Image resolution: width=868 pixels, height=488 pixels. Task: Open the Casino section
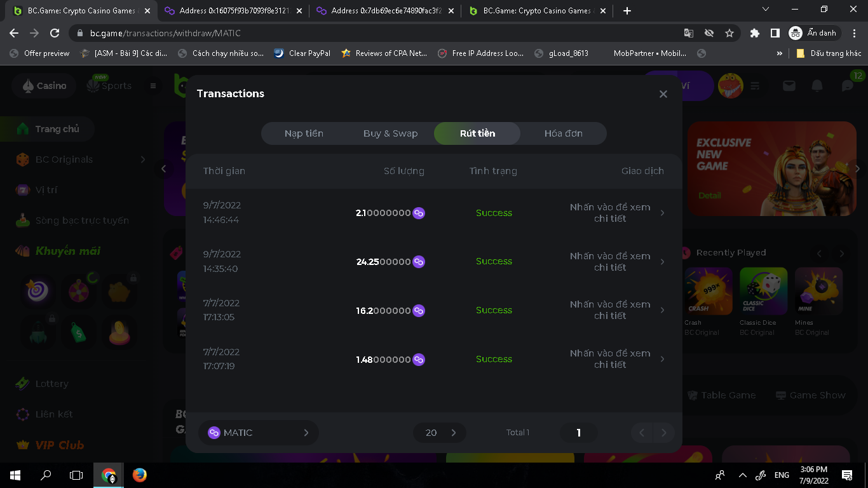point(44,86)
